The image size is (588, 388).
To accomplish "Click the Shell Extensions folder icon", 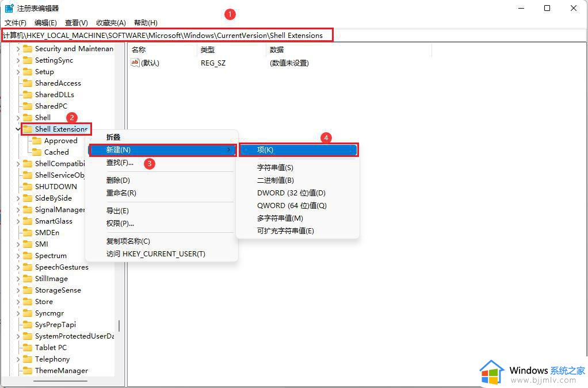I will tap(28, 129).
